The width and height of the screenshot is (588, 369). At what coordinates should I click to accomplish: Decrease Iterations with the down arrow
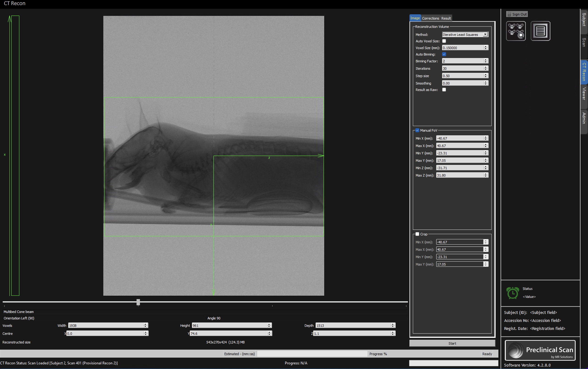pos(486,70)
